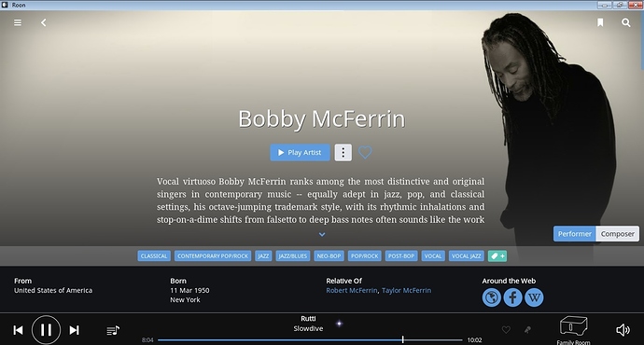
Task: Select the NEO-BOP genre tag
Action: pyautogui.click(x=329, y=256)
